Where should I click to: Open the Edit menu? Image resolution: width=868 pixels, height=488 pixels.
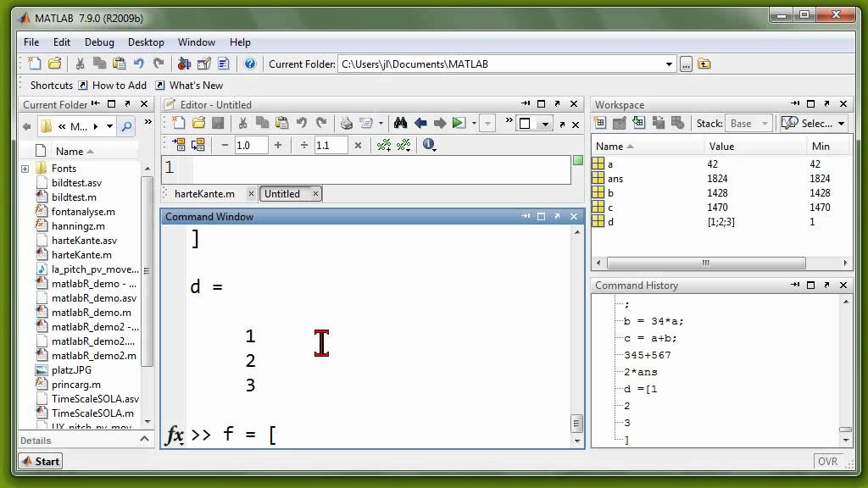(61, 42)
